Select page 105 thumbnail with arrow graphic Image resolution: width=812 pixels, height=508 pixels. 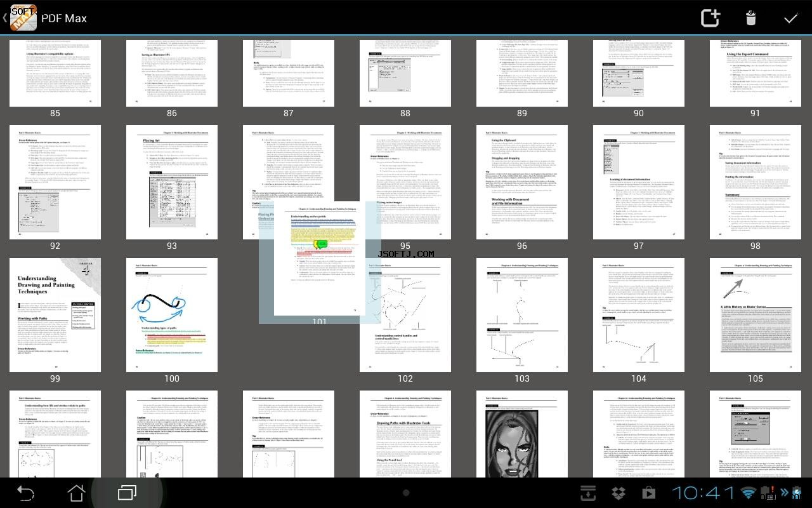(x=756, y=315)
